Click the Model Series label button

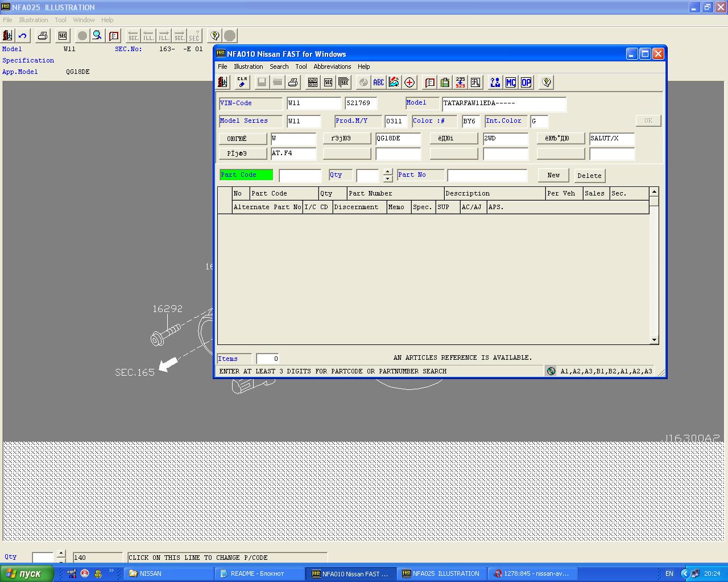click(x=250, y=121)
